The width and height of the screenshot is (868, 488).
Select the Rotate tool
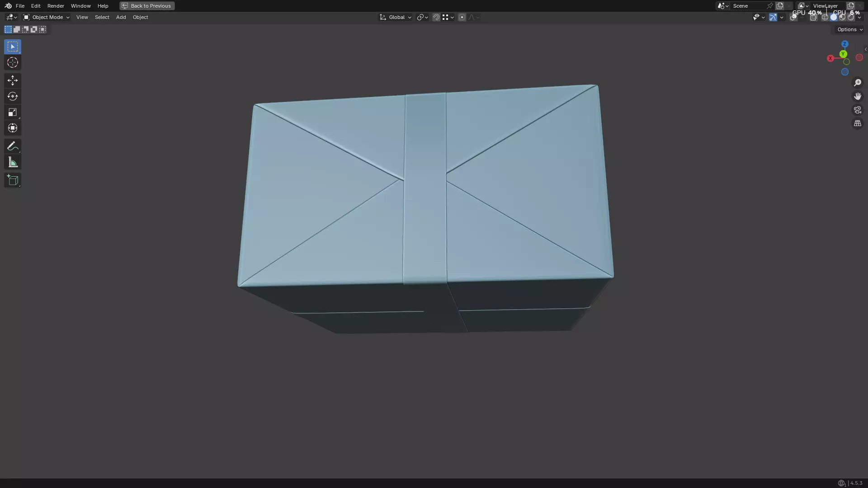tap(12, 96)
